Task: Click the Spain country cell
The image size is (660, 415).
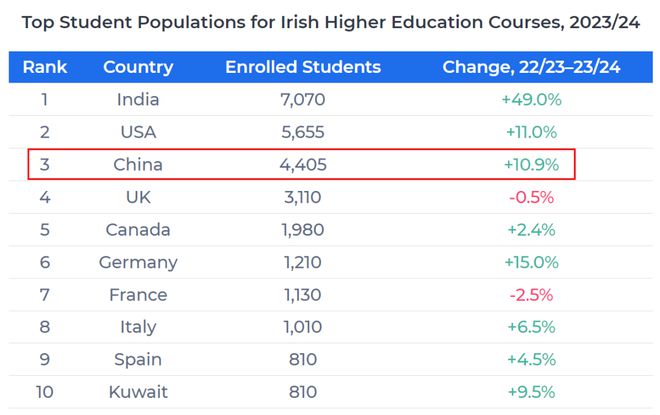Action: click(x=138, y=360)
